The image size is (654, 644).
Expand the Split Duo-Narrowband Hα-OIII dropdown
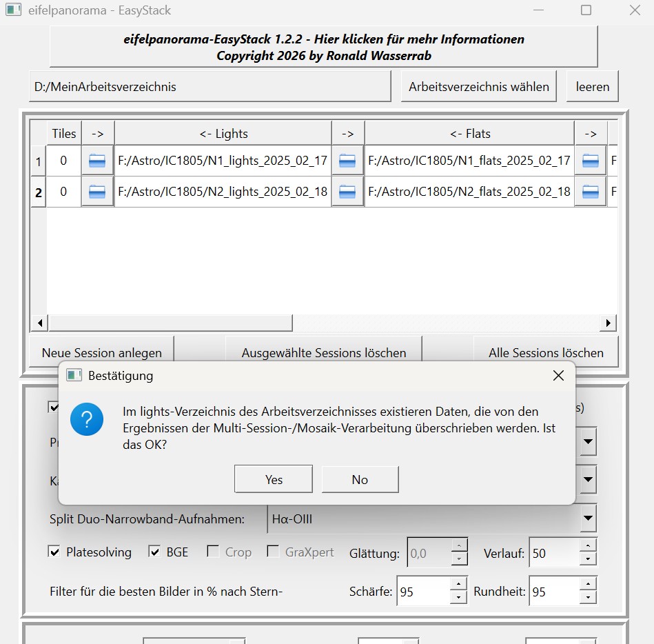click(x=588, y=519)
